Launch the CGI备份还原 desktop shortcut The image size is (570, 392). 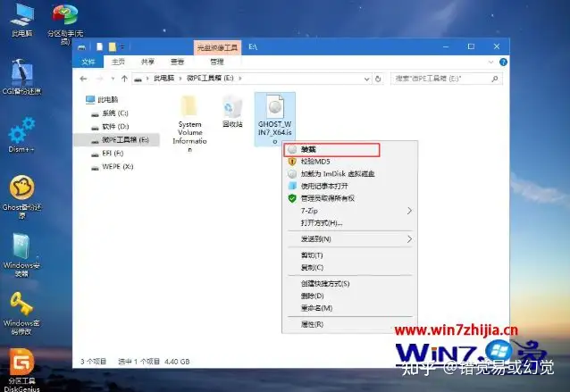click(21, 77)
